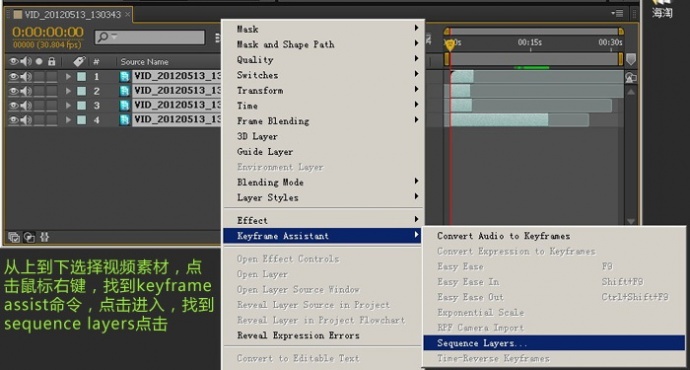Click the Label column tag header icon
The width and height of the screenshot is (690, 370).
tap(79, 61)
